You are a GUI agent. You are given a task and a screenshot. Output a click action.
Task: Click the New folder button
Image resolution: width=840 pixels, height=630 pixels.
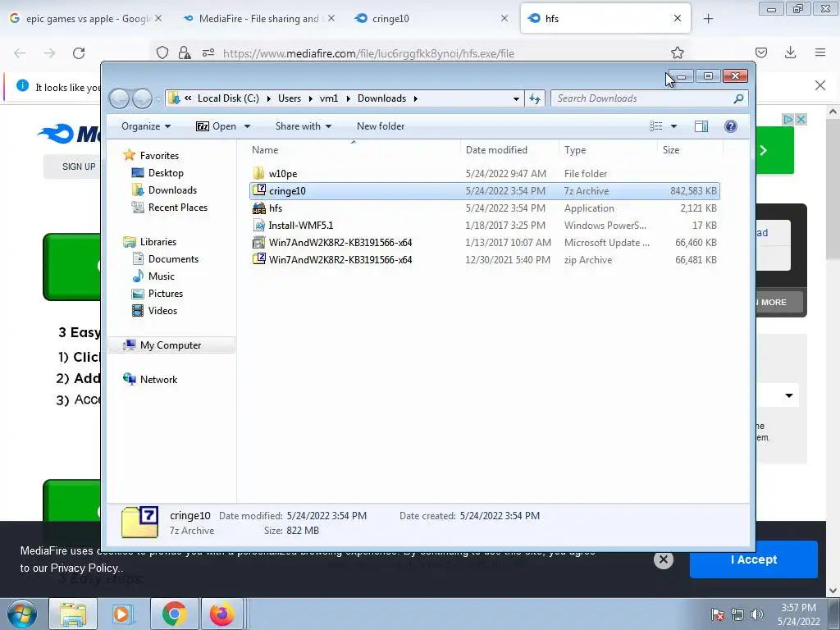click(381, 126)
